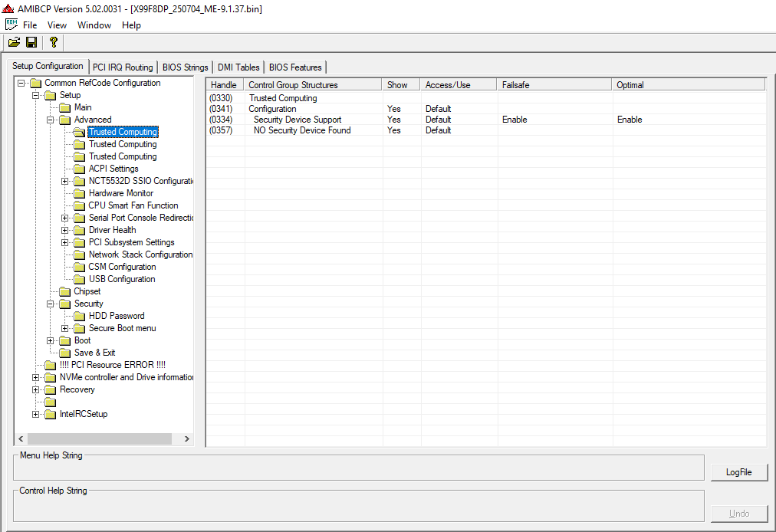Click the Control Group Structures column header
Viewport: 776px width, 532px height.
pyautogui.click(x=312, y=85)
